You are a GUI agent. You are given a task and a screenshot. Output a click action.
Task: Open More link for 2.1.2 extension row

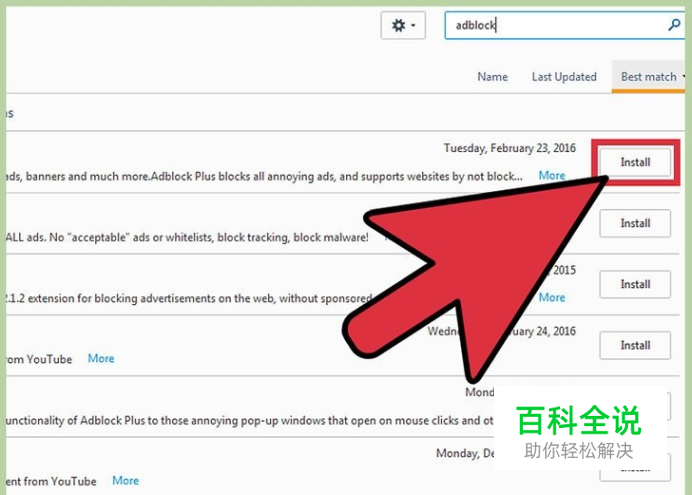pyautogui.click(x=552, y=297)
